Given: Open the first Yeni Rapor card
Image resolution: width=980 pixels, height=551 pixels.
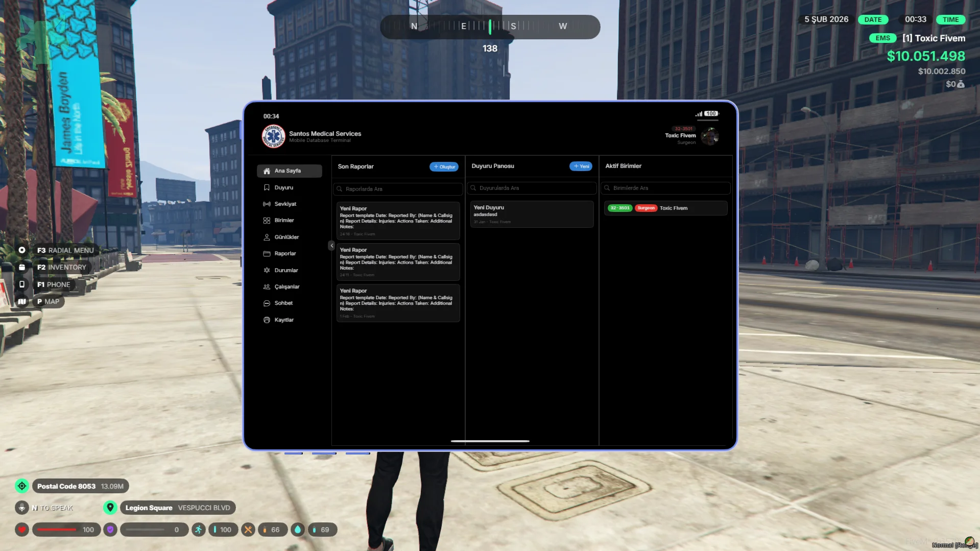Looking at the screenshot, I should (398, 221).
